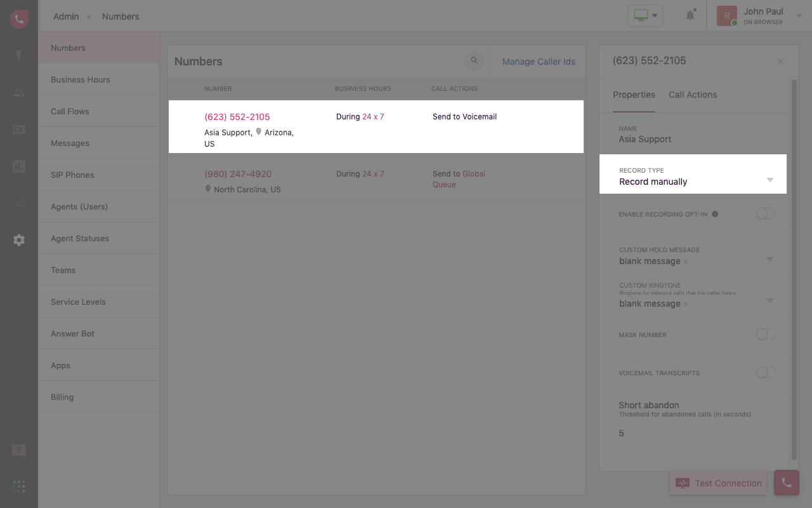Switch to the Call Actions tab

point(693,95)
